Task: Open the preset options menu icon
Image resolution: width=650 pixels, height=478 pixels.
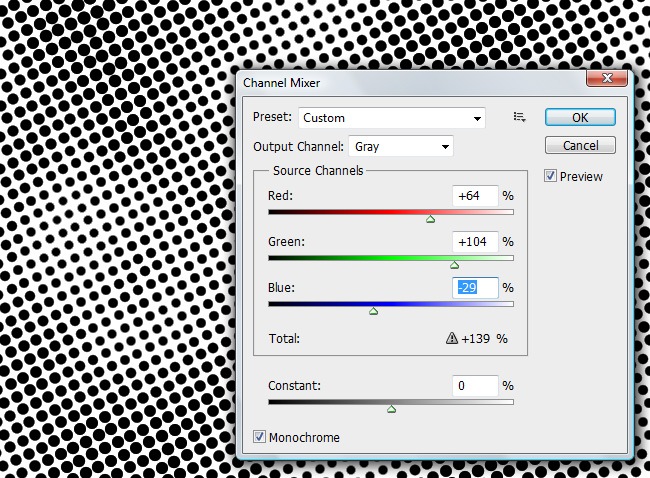Action: (519, 117)
